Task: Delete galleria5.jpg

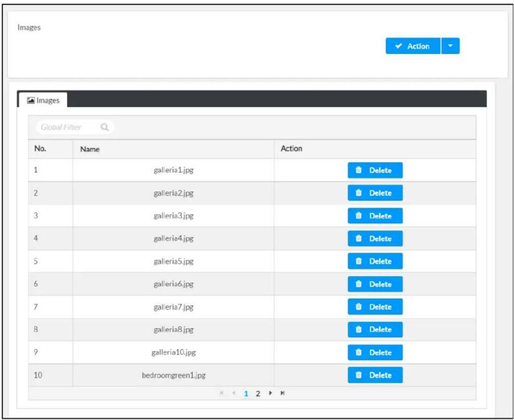Action: click(375, 261)
